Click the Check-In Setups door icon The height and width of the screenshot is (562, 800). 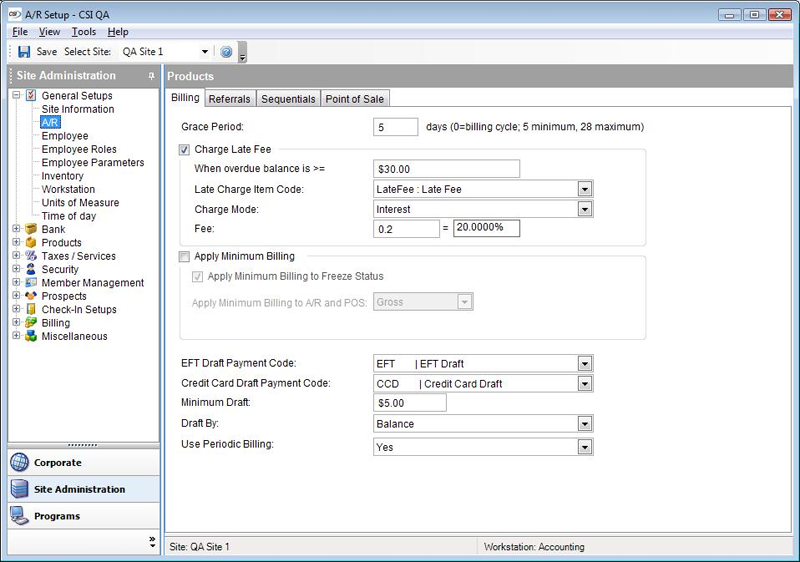coord(31,309)
